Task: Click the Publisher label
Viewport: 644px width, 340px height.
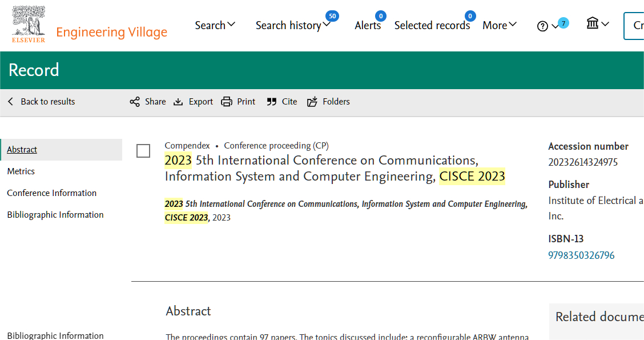Action: (569, 185)
